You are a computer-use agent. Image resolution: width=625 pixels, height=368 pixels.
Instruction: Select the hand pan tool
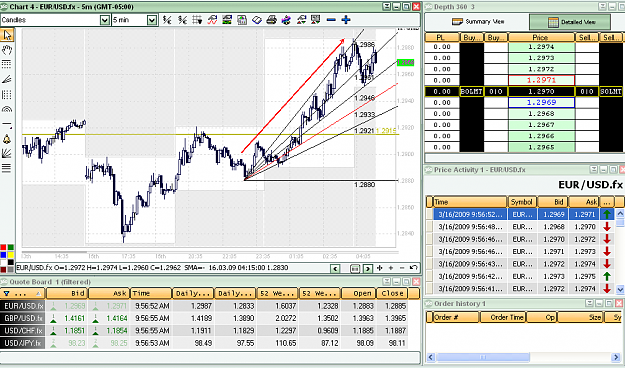(x=7, y=50)
